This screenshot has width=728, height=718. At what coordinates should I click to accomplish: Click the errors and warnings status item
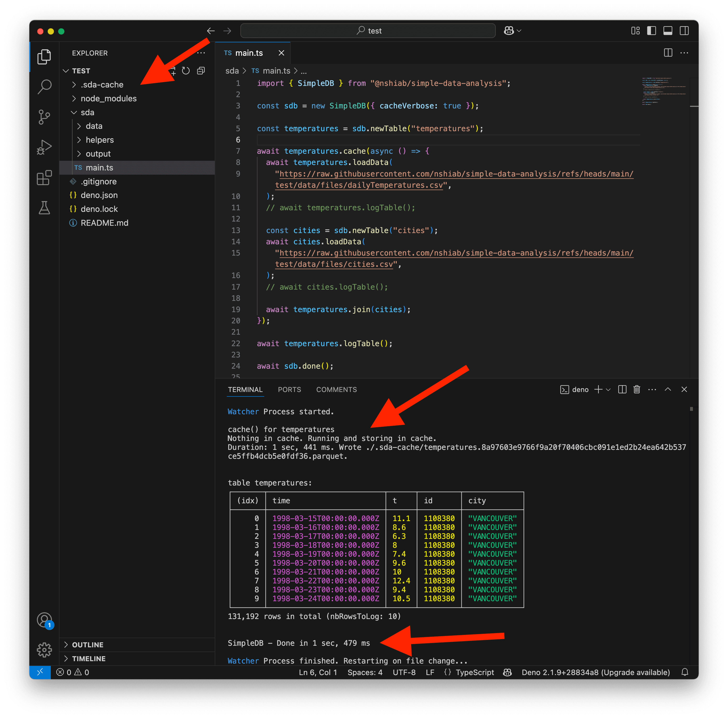(x=73, y=672)
